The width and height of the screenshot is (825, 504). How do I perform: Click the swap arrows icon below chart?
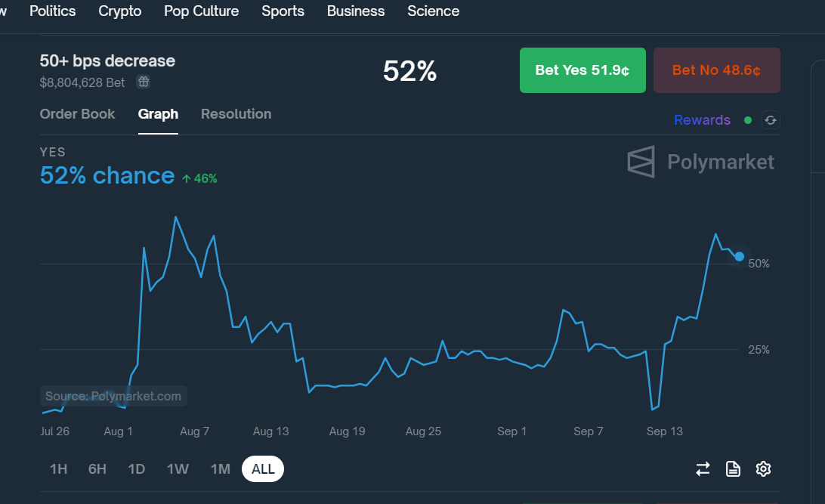click(703, 469)
